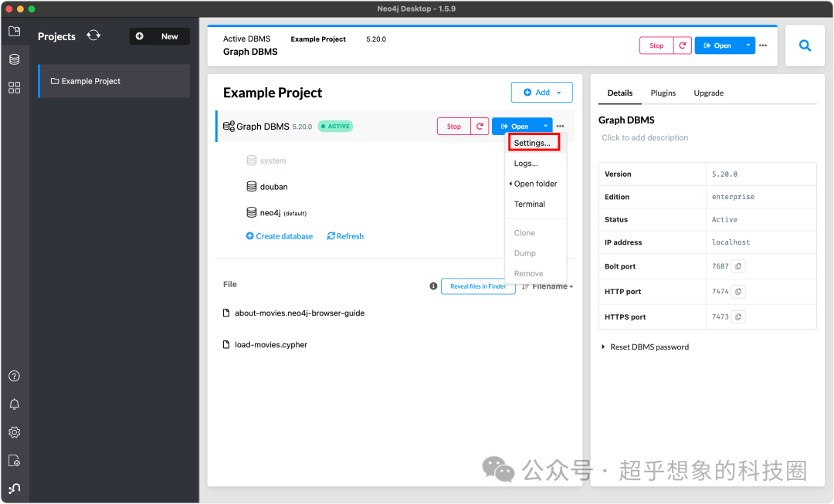This screenshot has width=834, height=504.
Task: Expand the top bar Open dropdown arrow
Action: 748,46
